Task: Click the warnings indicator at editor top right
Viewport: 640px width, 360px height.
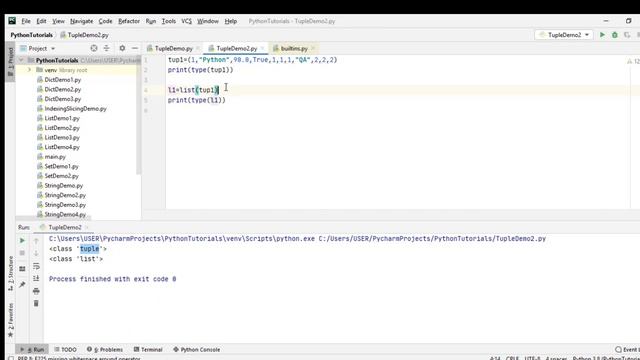Action: coord(633,61)
